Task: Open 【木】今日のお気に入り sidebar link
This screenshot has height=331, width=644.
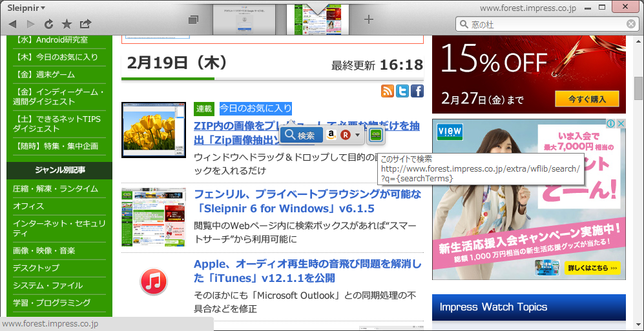Action: pyautogui.click(x=56, y=57)
